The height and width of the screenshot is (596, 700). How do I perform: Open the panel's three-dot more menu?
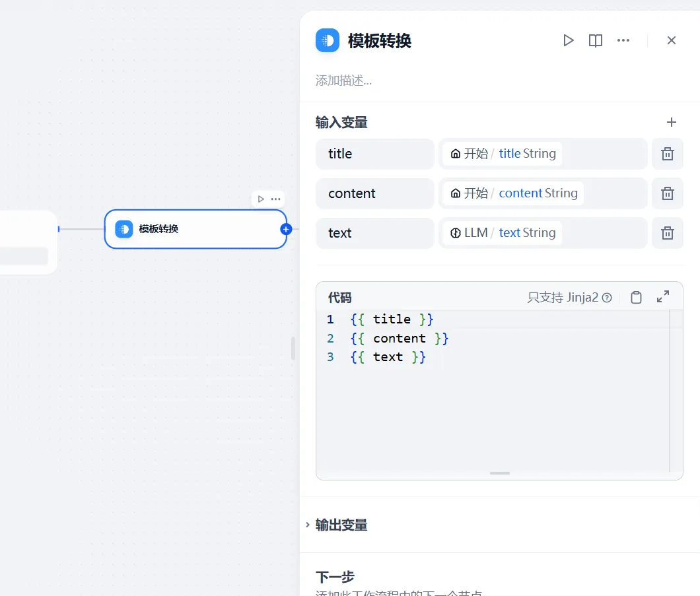pos(623,41)
